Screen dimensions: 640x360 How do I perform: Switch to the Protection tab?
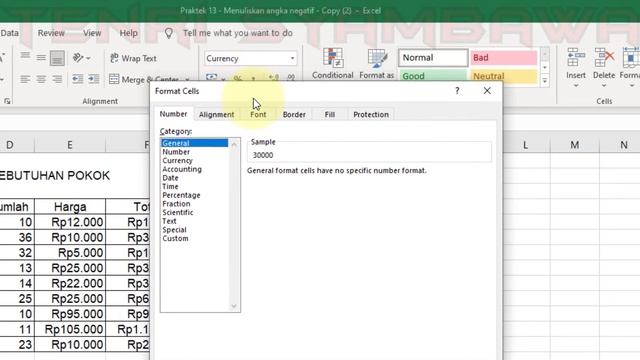tap(371, 115)
